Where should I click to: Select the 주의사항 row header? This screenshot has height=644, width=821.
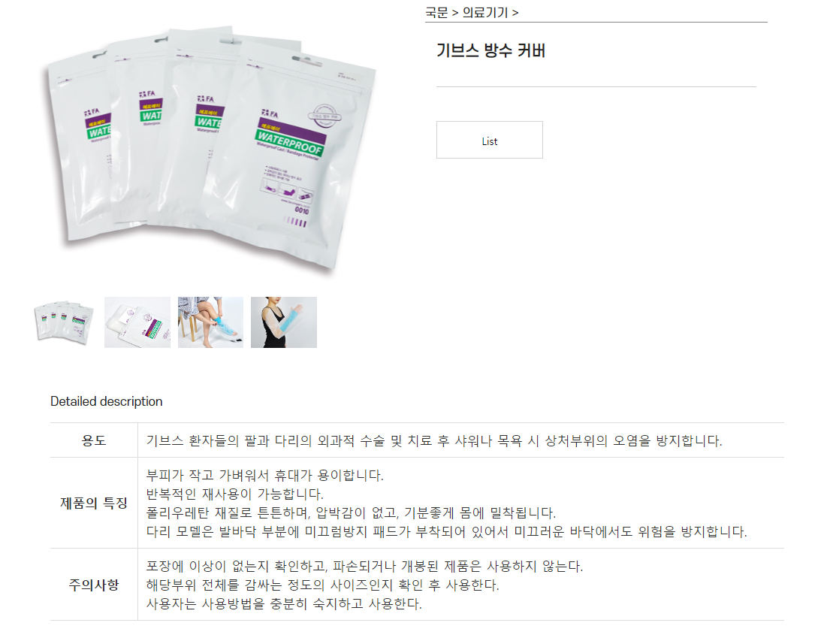[94, 585]
